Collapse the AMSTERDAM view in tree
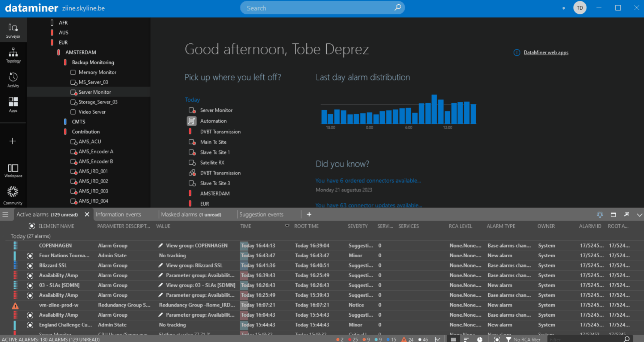Viewport: 644px width, 342px height. [x=59, y=52]
